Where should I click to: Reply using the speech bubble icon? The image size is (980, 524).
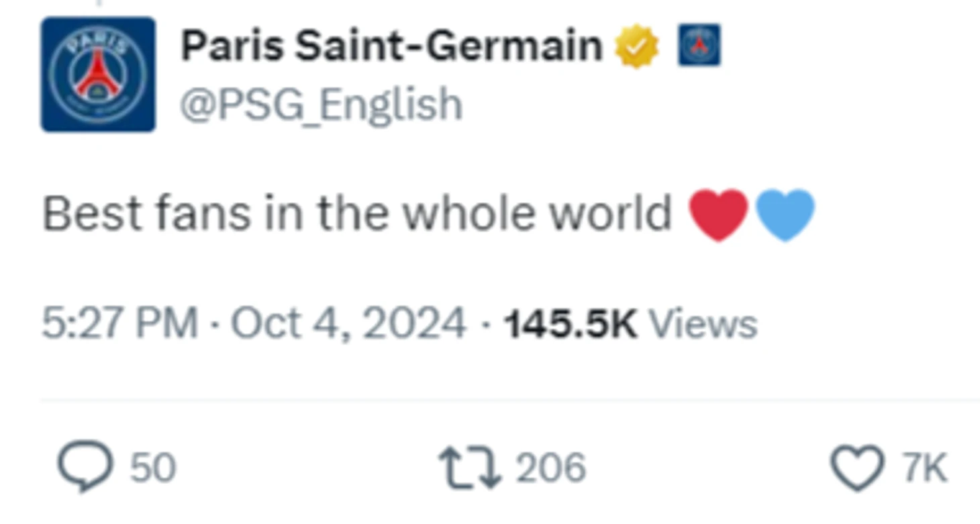(85, 466)
